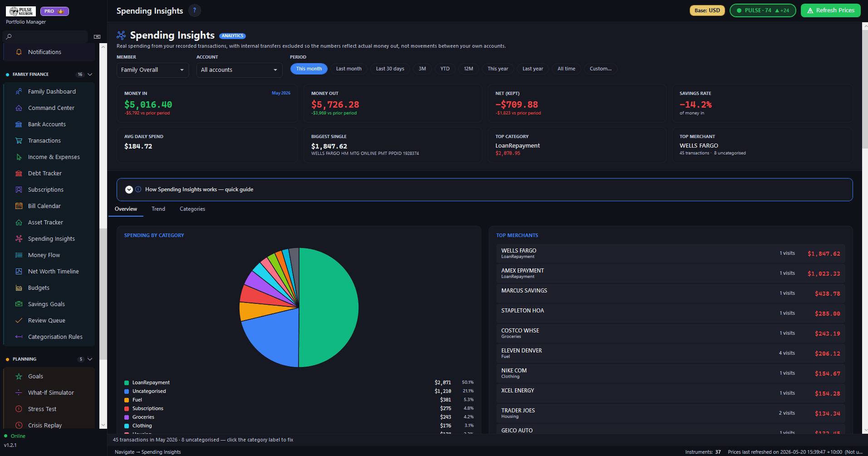868x456 pixels.
Task: Switch to the Trend tab
Action: click(x=158, y=209)
